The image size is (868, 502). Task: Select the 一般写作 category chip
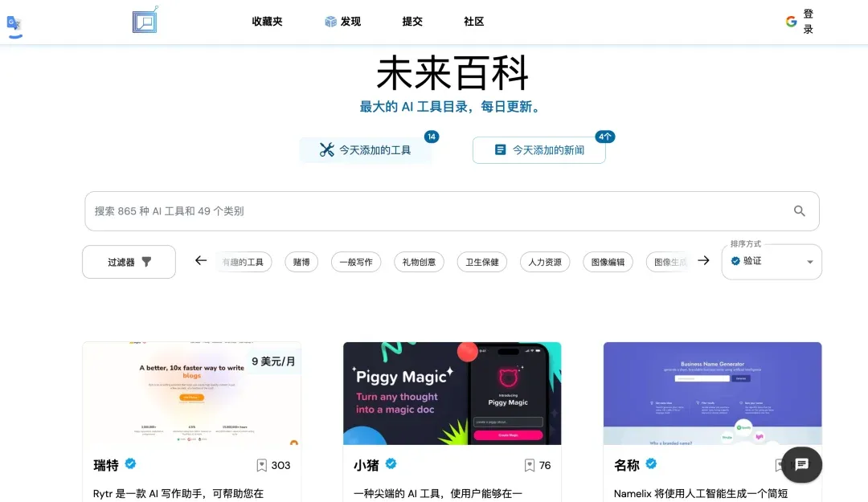[356, 262]
